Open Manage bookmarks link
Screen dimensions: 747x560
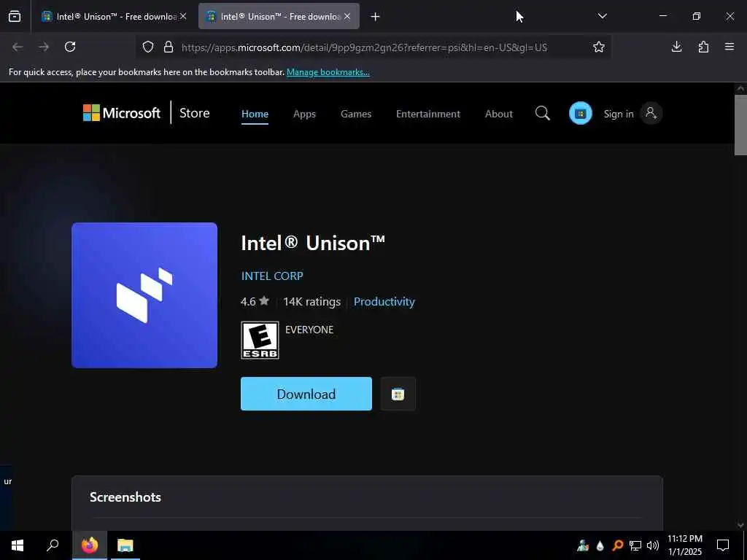pyautogui.click(x=328, y=72)
